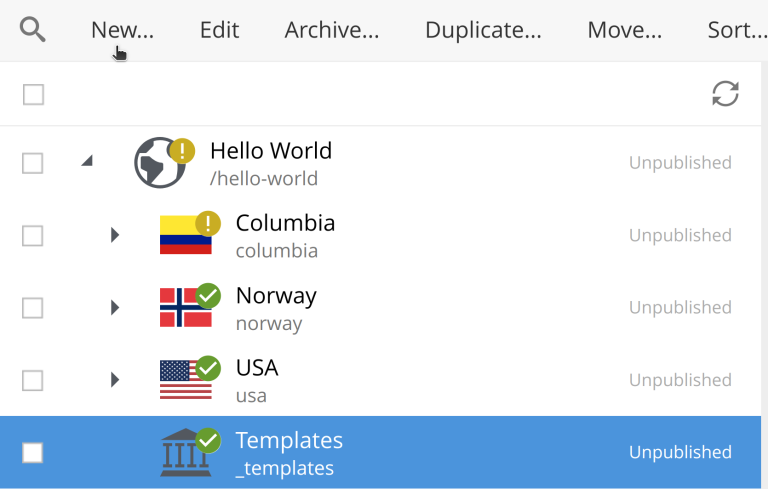
Task: Select the USA item name
Action: [257, 367]
